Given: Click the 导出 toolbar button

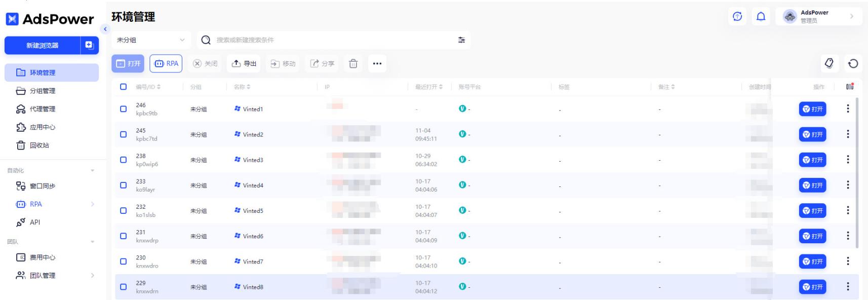Looking at the screenshot, I should [x=244, y=63].
